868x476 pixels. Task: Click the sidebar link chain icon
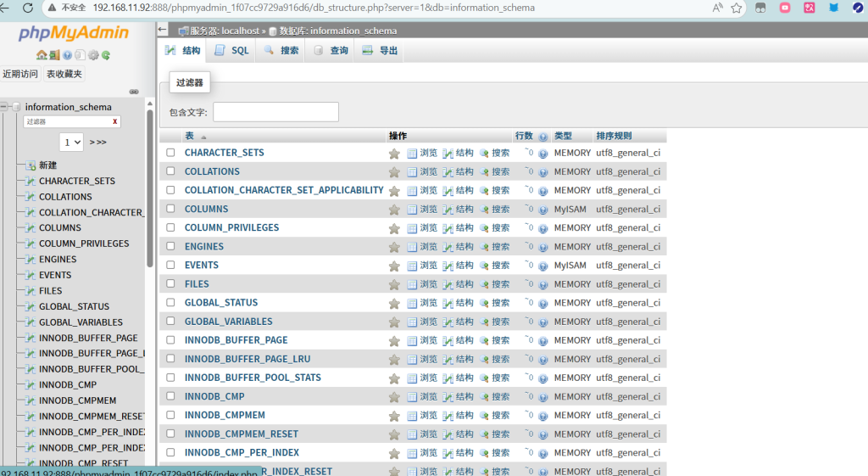click(134, 91)
